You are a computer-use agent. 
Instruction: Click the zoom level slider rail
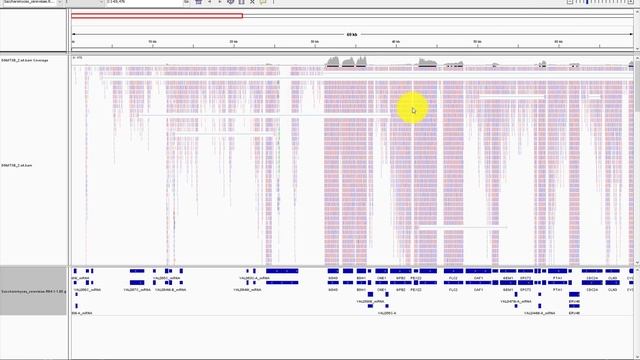pos(601,2)
